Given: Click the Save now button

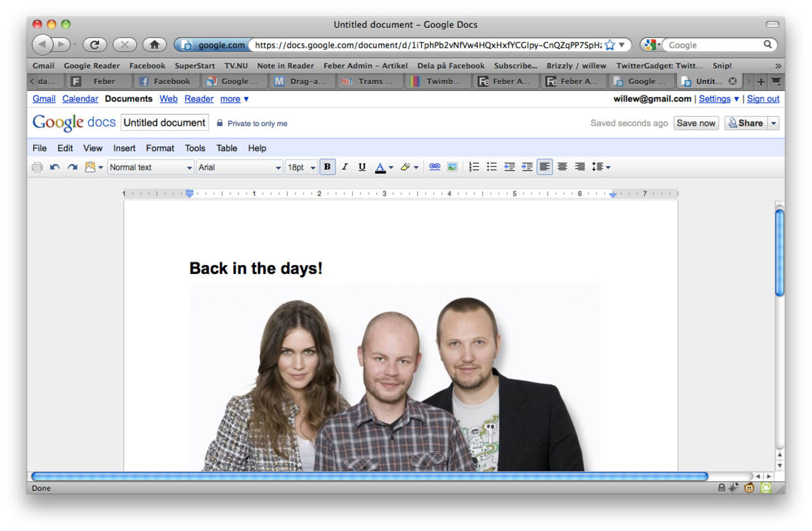Looking at the screenshot, I should pos(696,123).
